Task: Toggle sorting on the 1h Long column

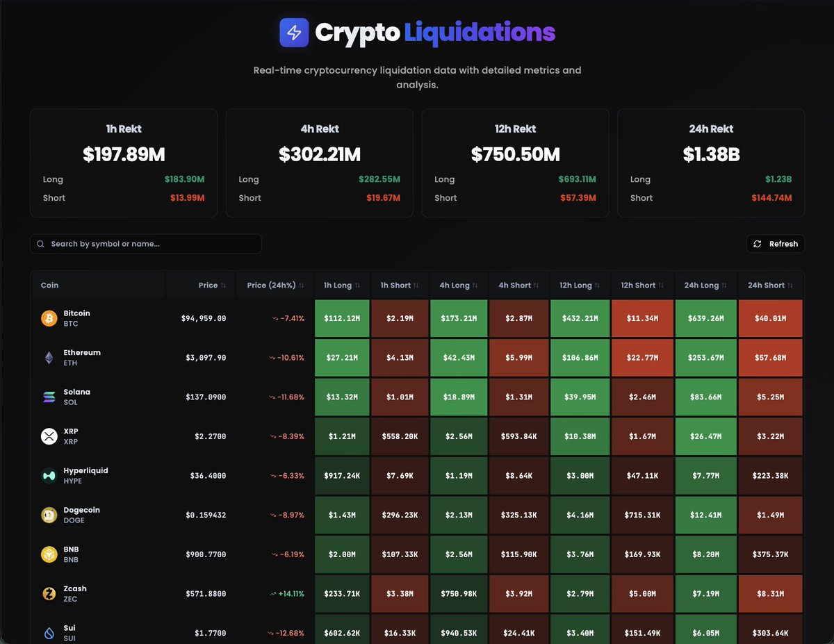Action: tap(340, 285)
